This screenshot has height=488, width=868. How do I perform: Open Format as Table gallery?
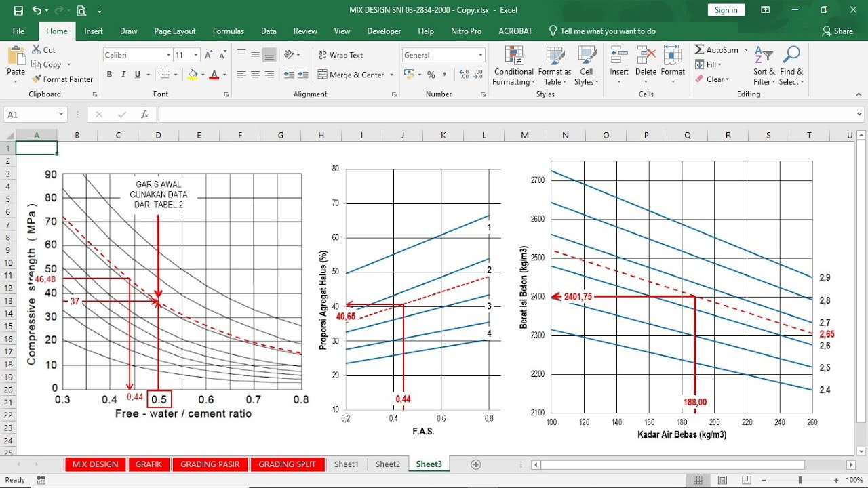coord(555,66)
